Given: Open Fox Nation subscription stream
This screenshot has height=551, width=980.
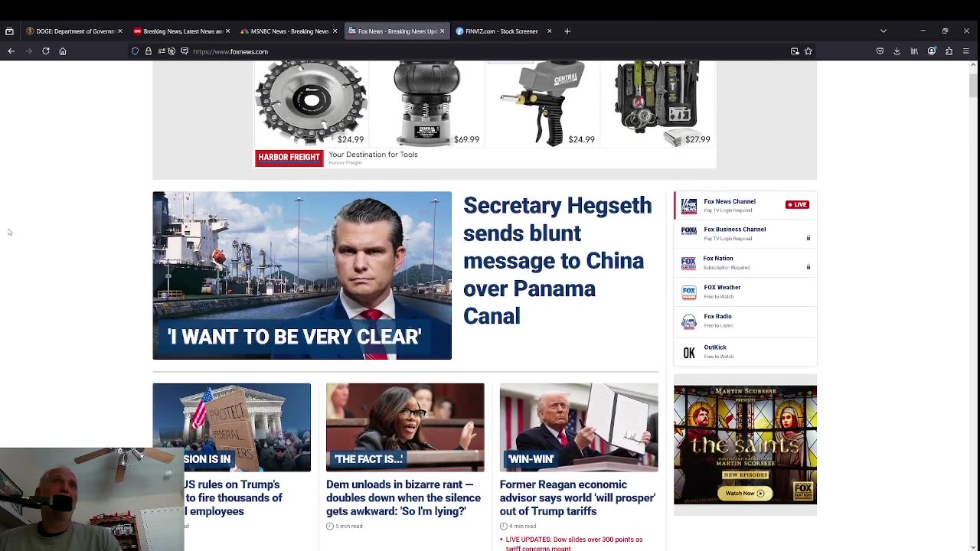Looking at the screenshot, I should click(744, 262).
